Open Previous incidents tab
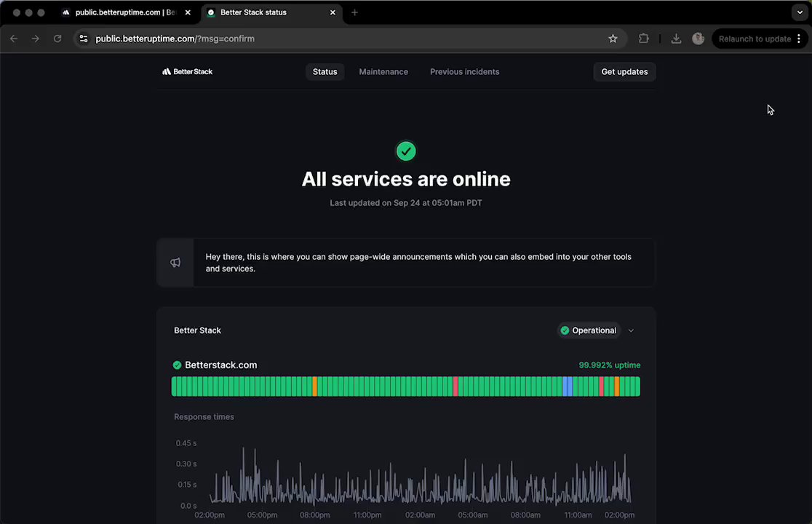 464,71
